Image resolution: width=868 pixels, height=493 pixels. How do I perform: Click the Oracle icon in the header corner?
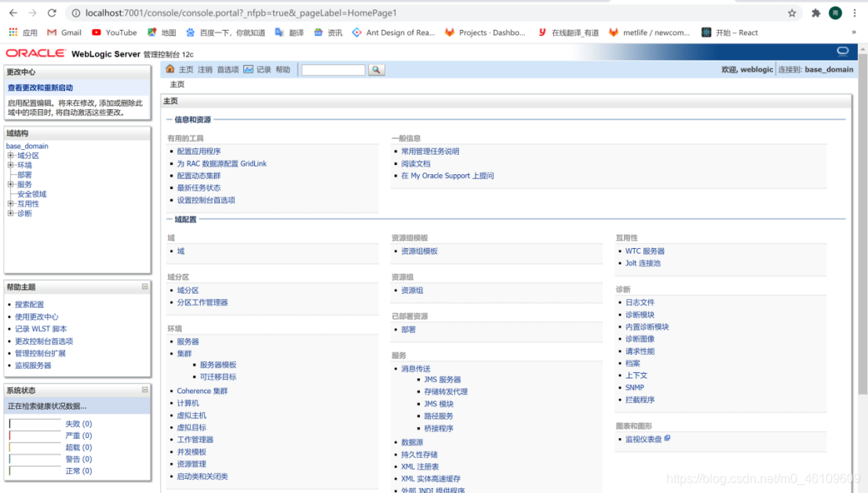[843, 52]
